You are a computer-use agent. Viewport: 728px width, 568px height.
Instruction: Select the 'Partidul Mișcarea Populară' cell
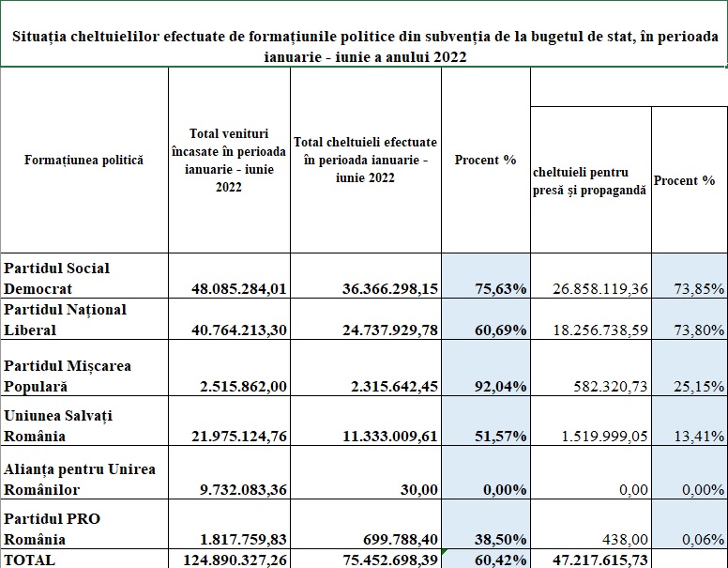[84, 368]
